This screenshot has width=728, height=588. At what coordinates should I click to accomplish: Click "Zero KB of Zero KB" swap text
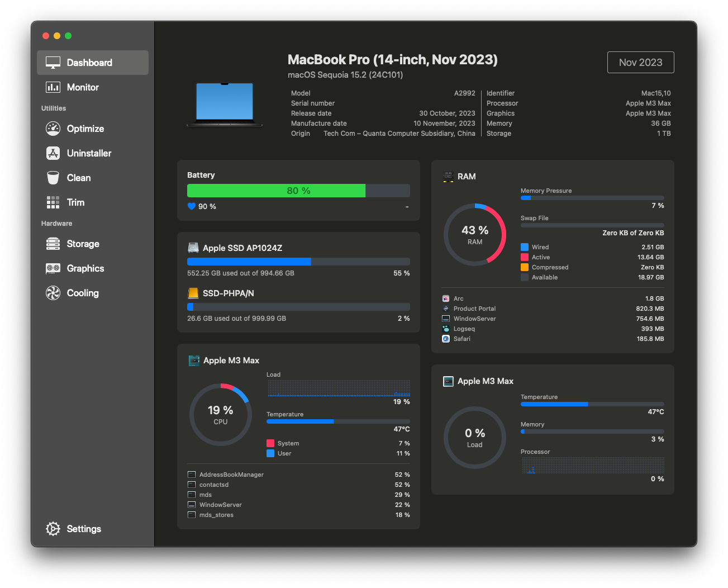click(x=633, y=233)
